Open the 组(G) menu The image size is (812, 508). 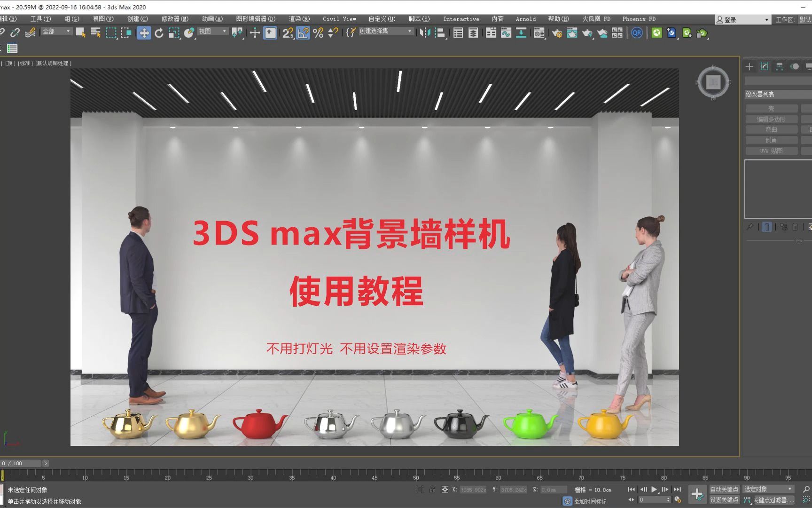click(72, 19)
